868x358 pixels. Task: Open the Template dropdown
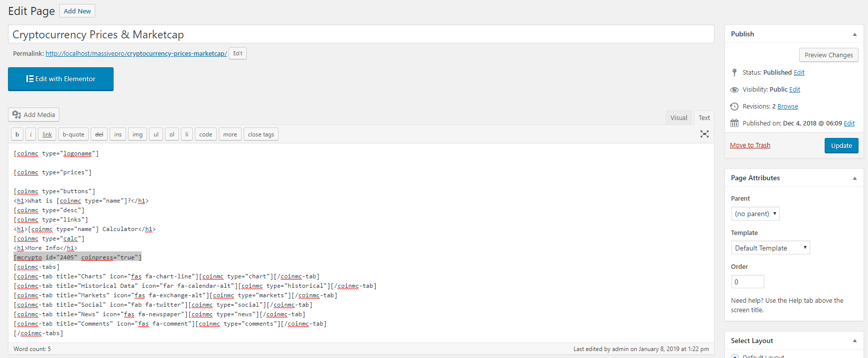[x=770, y=248]
